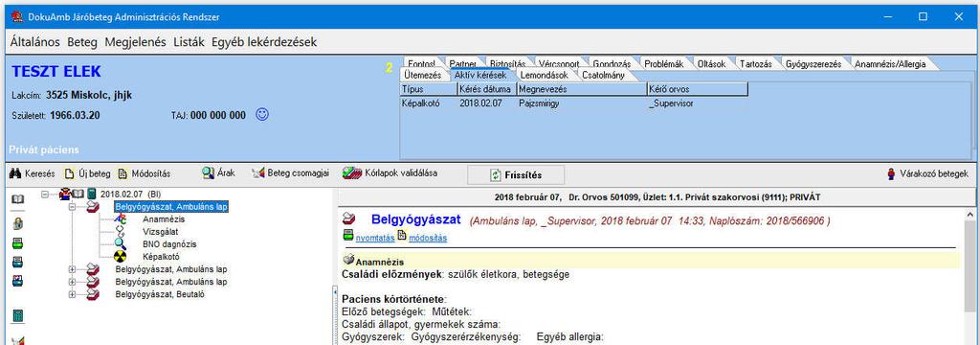Viewport: 980px width, 345px height.
Task: Switch to the Tartozás tab
Action: click(x=755, y=64)
